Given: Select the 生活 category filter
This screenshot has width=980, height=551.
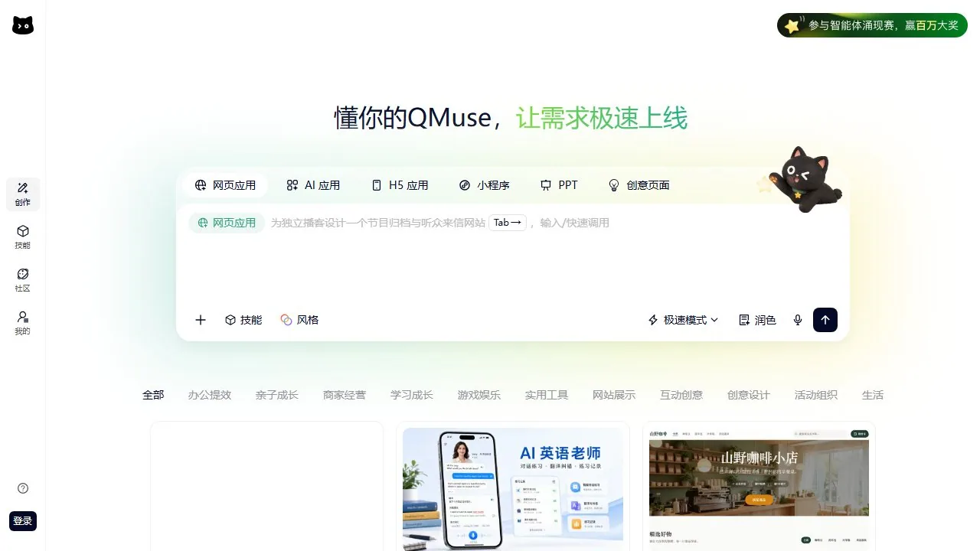Looking at the screenshot, I should 873,395.
